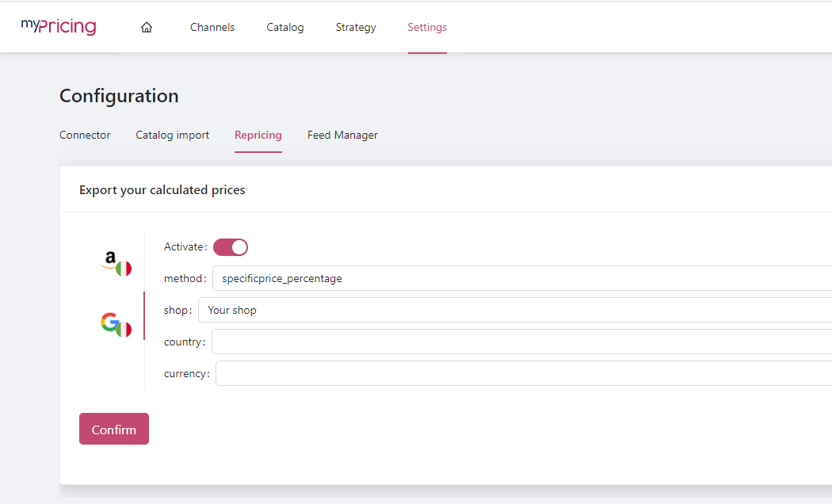
Task: Switch to the Feed Manager tab
Action: (342, 135)
